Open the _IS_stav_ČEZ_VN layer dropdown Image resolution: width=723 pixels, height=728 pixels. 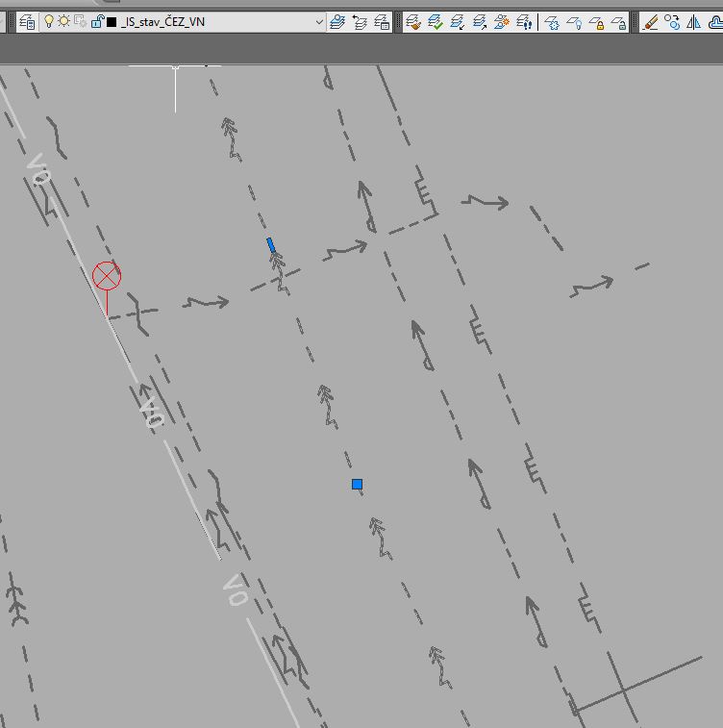tap(183, 22)
